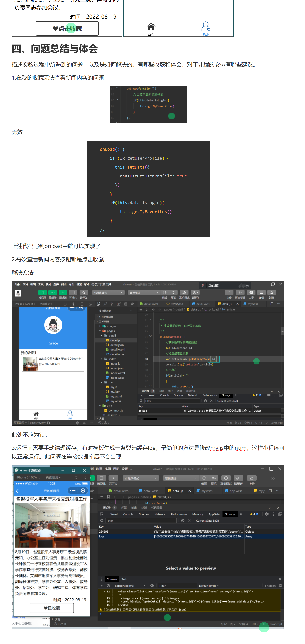Click the 清缓存 button in the first DevTools screenshot
The width and height of the screenshot is (305, 644).
195,294
